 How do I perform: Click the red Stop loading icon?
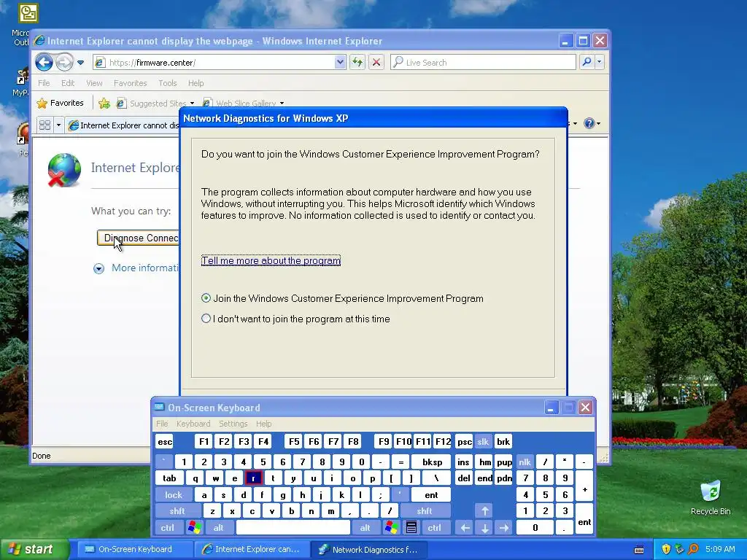(376, 62)
